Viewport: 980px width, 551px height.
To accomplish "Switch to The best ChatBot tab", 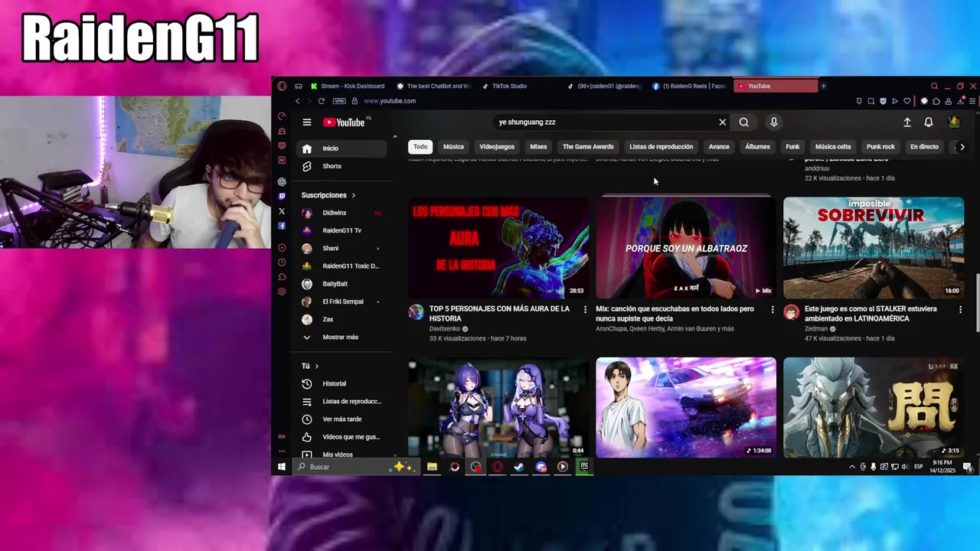I will click(433, 86).
